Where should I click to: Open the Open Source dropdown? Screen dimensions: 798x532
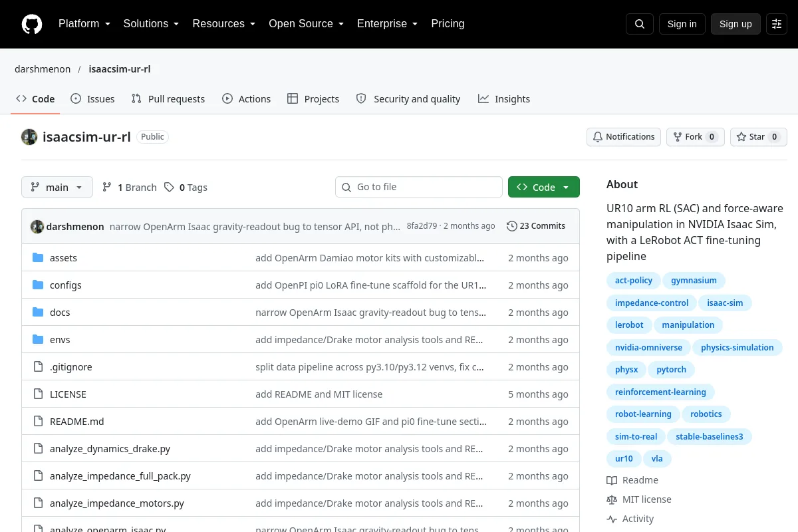point(307,24)
